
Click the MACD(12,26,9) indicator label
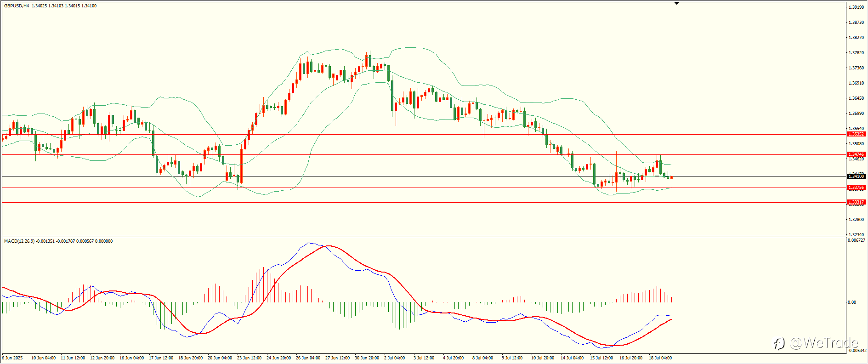click(19, 241)
